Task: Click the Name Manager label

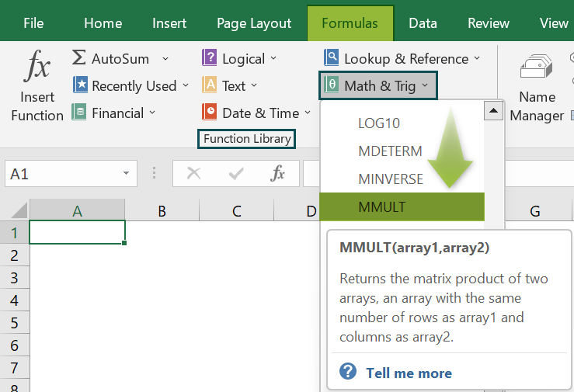Action: coord(537,106)
